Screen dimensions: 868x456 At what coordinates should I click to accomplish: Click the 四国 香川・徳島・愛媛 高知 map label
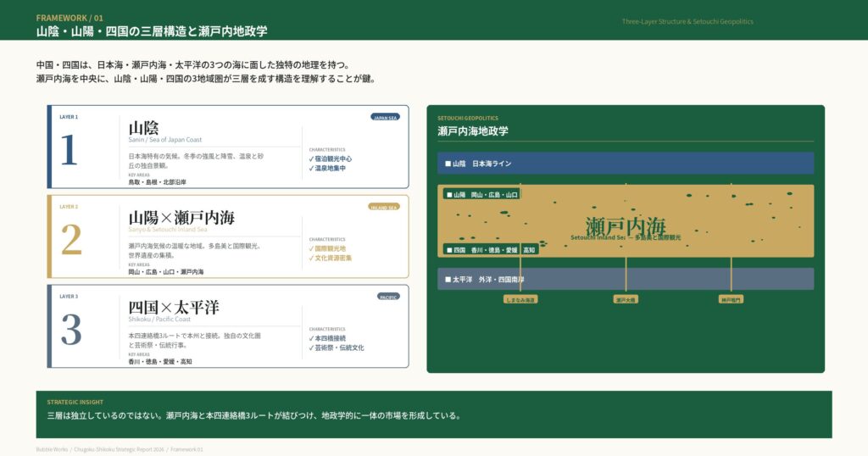(491, 250)
